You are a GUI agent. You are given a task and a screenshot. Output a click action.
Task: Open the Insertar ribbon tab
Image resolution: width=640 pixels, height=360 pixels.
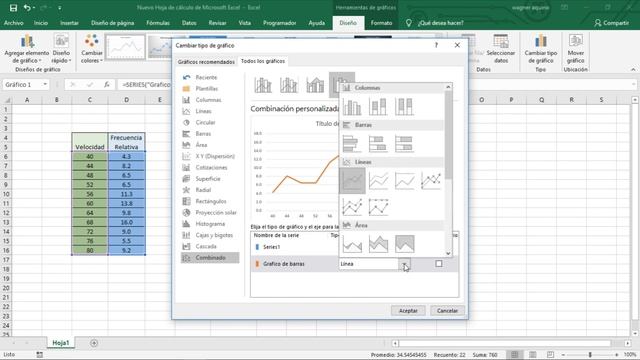[69, 23]
